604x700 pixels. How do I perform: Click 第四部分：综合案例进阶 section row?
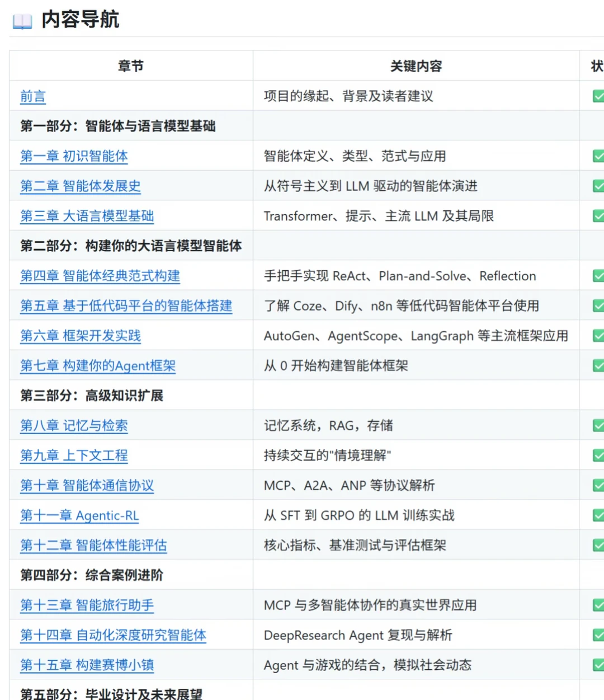(306, 575)
